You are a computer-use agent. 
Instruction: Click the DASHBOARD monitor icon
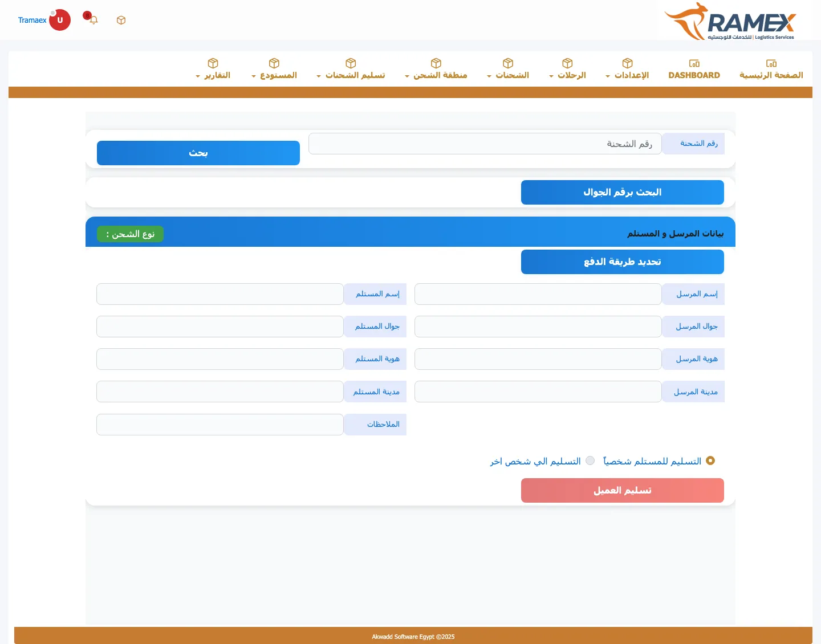click(694, 63)
